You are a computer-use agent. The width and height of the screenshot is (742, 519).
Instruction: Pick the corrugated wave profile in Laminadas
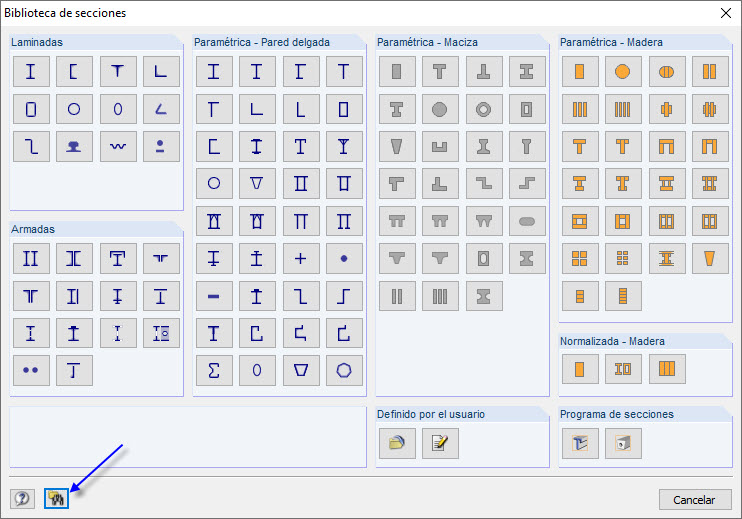pyautogui.click(x=118, y=146)
